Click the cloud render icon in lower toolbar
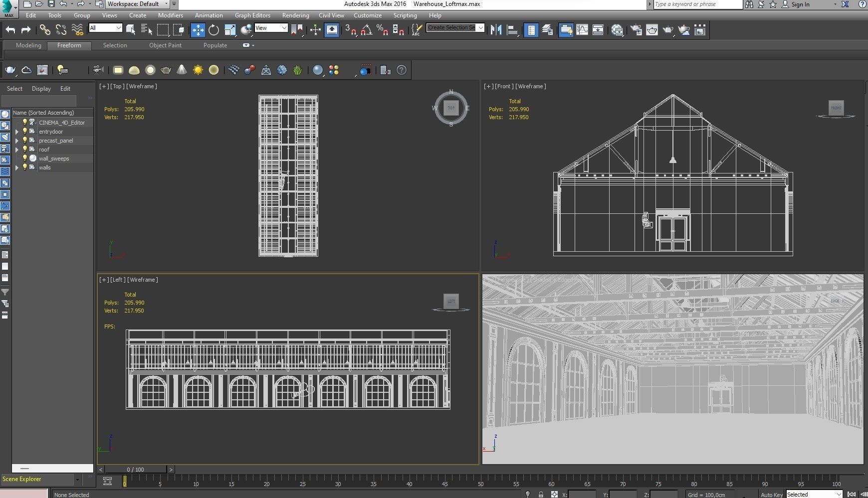Image resolution: width=868 pixels, height=498 pixels. 26,70
